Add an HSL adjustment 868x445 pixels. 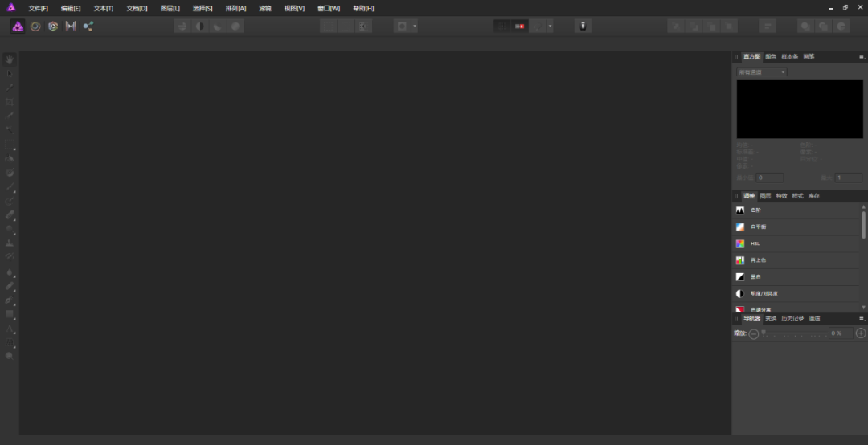point(755,243)
